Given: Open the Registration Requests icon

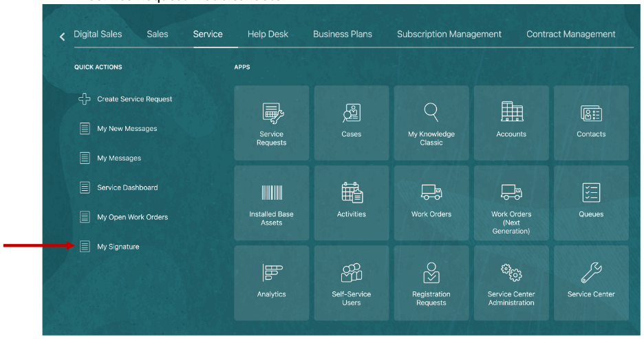Looking at the screenshot, I should [431, 273].
